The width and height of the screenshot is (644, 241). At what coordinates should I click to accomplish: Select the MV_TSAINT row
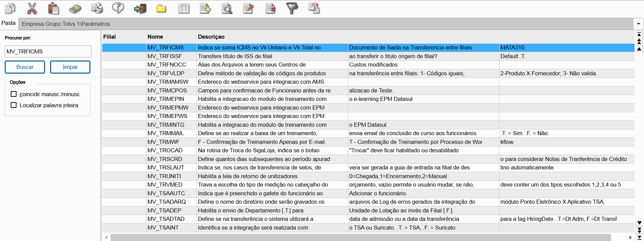[x=368, y=228]
